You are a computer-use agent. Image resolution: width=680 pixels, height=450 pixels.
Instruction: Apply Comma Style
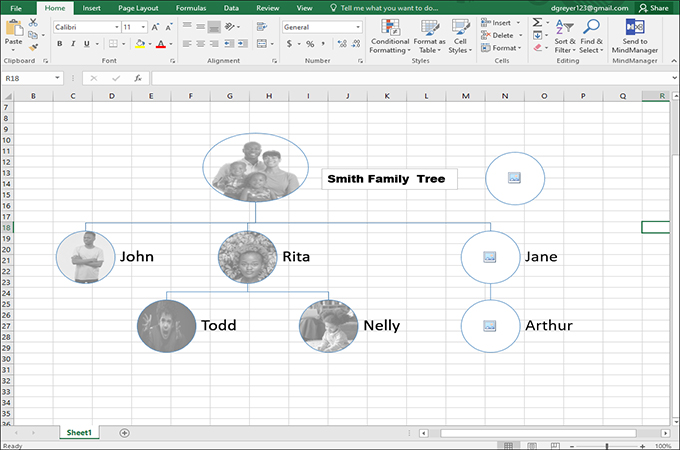[x=324, y=44]
